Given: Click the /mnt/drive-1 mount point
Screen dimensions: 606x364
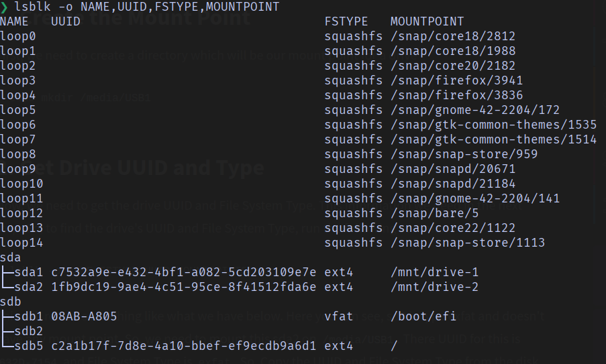Looking at the screenshot, I should pyautogui.click(x=434, y=273).
